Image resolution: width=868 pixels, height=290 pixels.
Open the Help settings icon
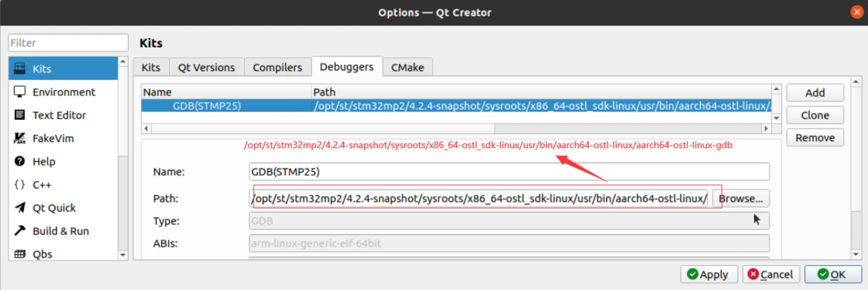point(20,161)
